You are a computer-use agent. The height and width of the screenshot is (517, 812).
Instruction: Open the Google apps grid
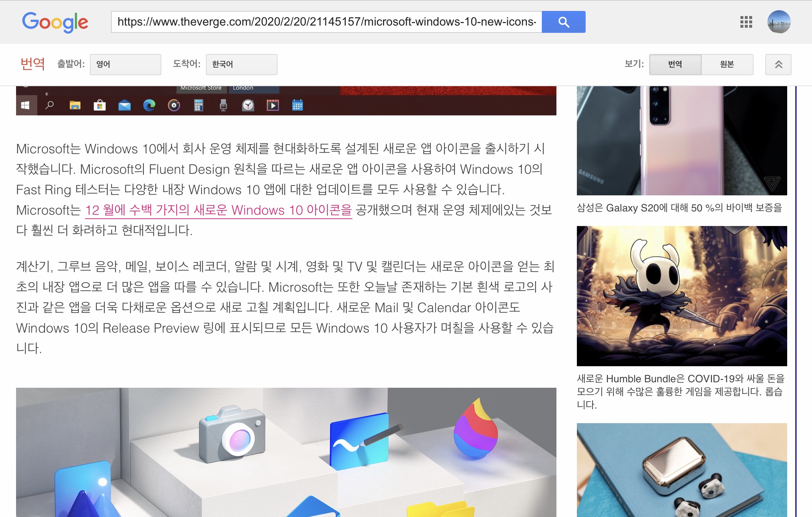746,22
